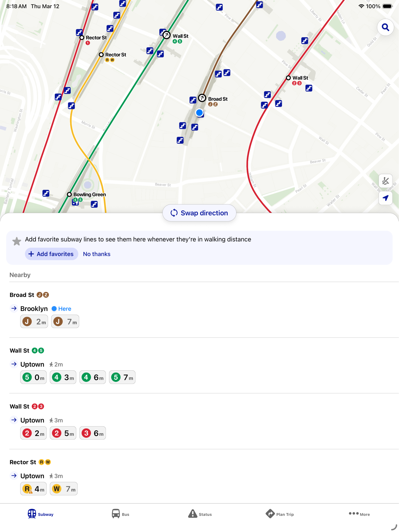The width and height of the screenshot is (399, 532).
Task: Switch to the Status tab
Action: pos(200,514)
